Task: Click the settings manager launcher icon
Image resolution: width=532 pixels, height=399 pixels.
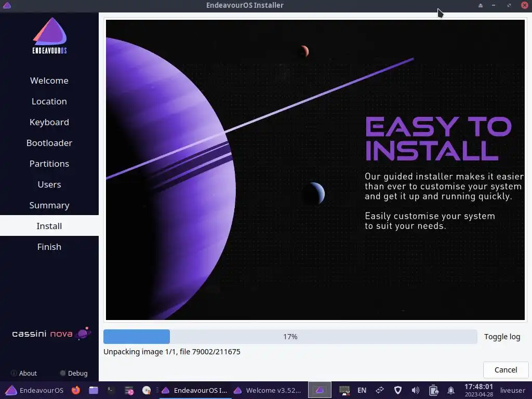Action: click(129, 391)
